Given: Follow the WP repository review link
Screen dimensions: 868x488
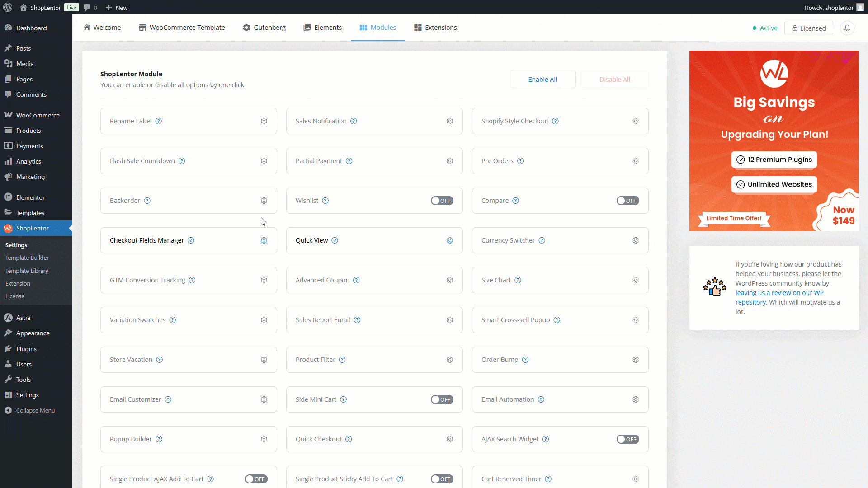Looking at the screenshot, I should (x=779, y=293).
